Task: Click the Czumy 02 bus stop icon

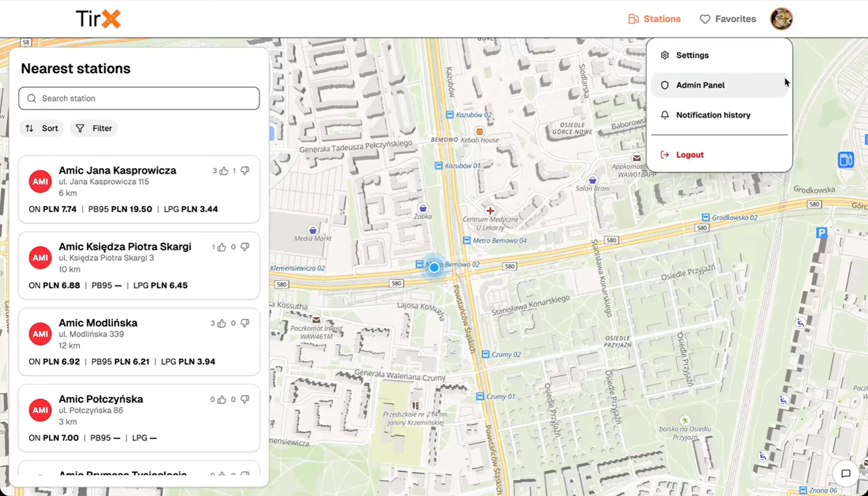Action: tap(486, 354)
